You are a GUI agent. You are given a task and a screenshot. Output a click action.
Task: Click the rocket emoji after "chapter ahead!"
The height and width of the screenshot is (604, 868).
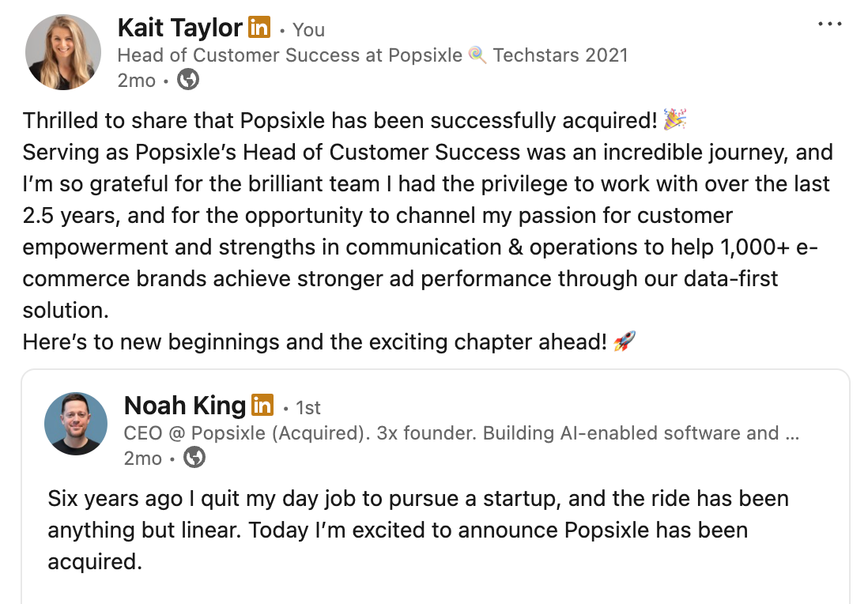click(x=625, y=342)
